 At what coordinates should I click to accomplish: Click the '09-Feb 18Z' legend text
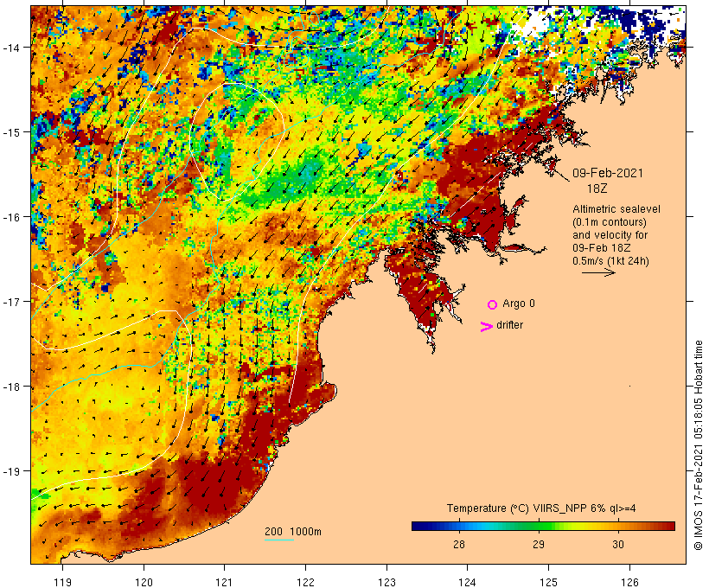tap(602, 248)
